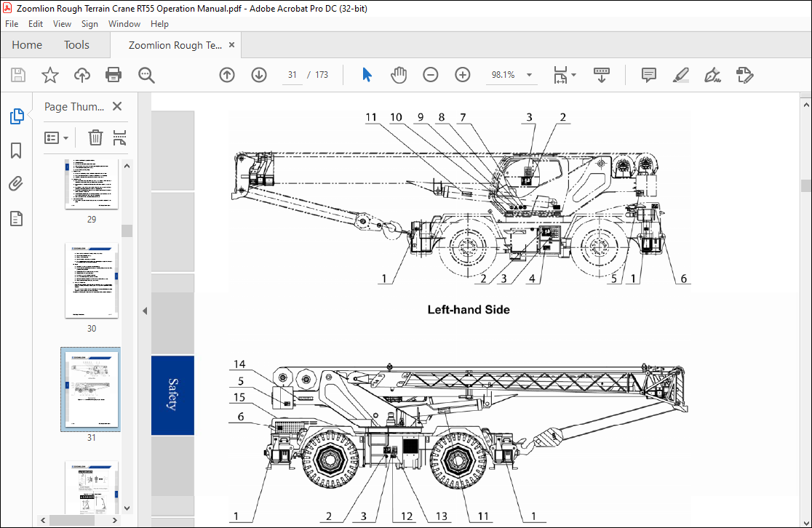Expand the fit page options dropdown arrow
812x528 pixels.
573,75
